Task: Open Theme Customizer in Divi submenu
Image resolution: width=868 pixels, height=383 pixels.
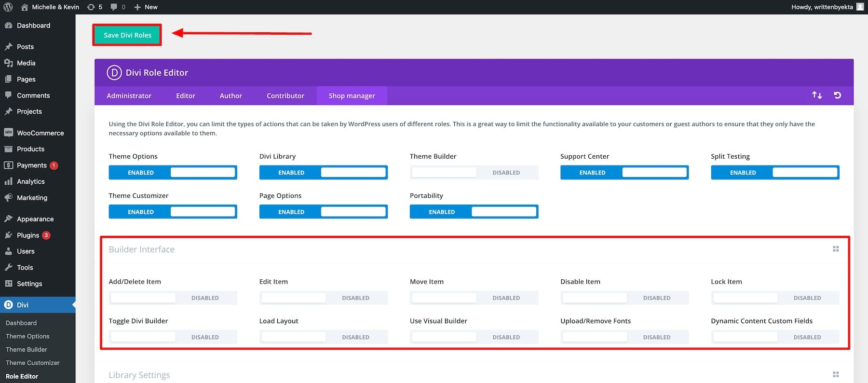Action: (33, 363)
